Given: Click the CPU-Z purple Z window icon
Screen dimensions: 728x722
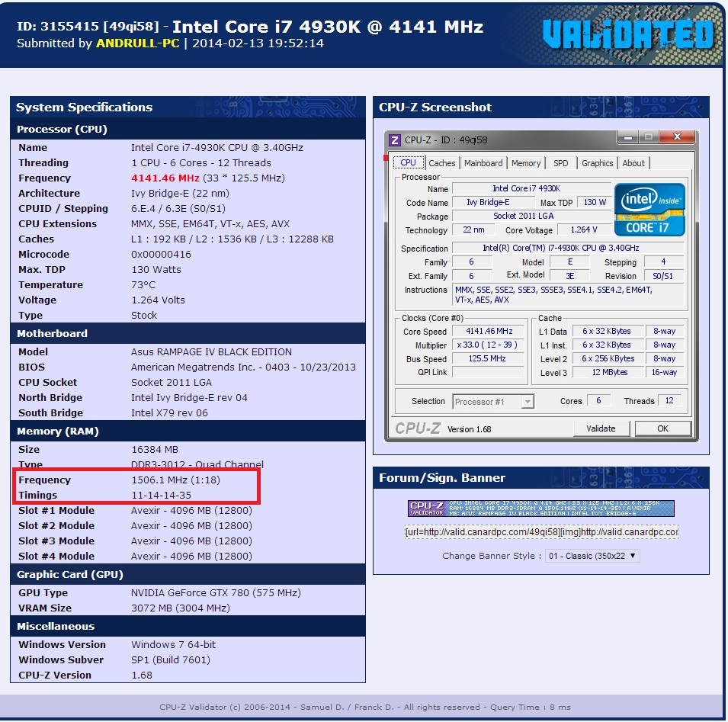Looking at the screenshot, I should click(395, 140).
